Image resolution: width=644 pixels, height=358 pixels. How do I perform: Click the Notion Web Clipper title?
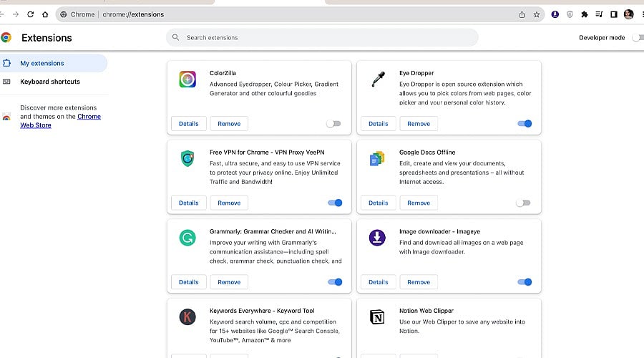point(426,311)
